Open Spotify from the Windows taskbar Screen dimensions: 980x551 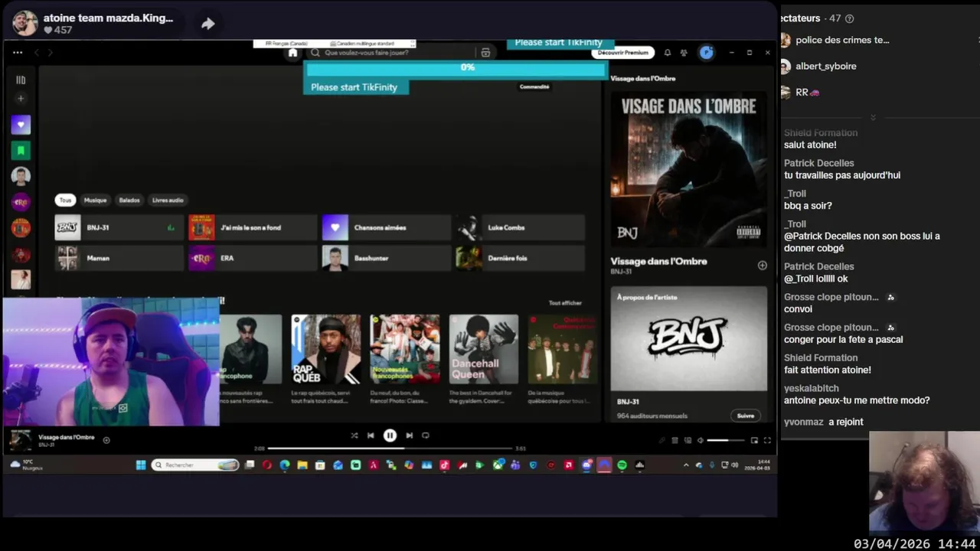pos(622,465)
